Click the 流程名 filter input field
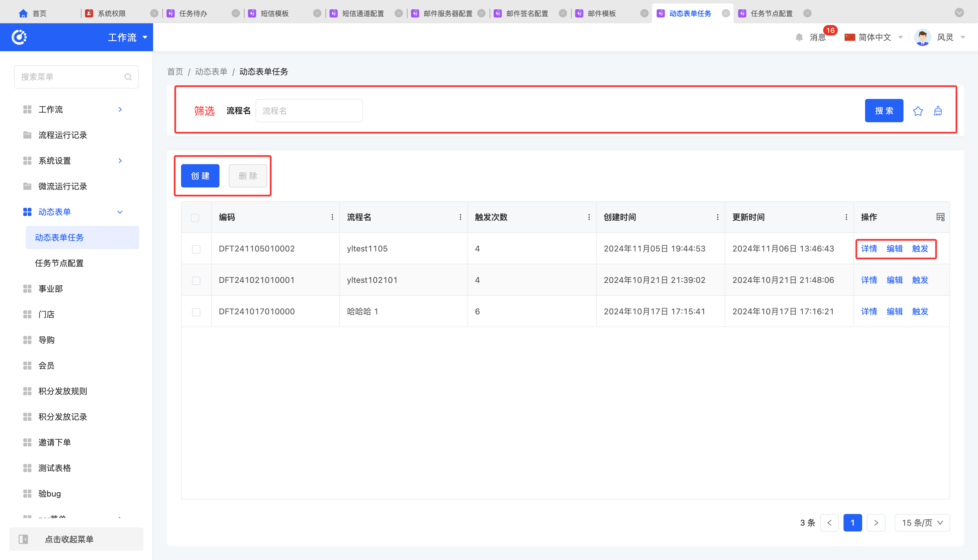 click(x=309, y=111)
